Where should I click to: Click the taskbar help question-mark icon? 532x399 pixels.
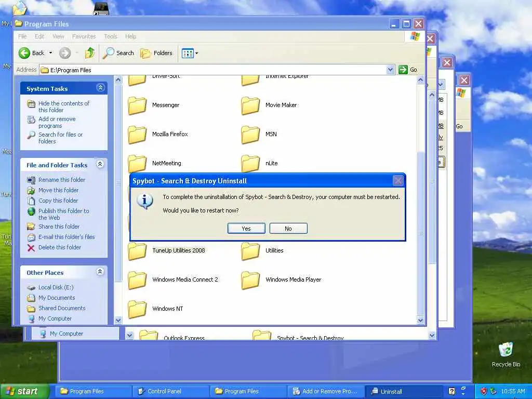(x=451, y=391)
